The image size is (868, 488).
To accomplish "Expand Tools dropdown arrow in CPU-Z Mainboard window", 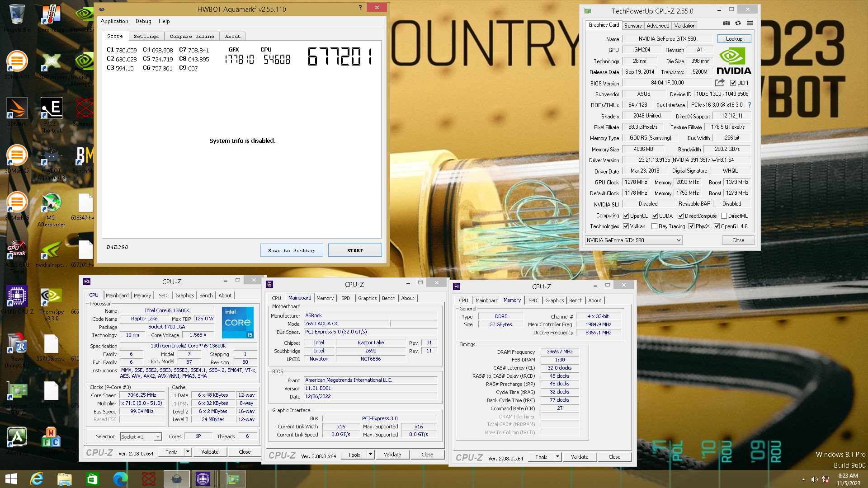I will [x=370, y=455].
